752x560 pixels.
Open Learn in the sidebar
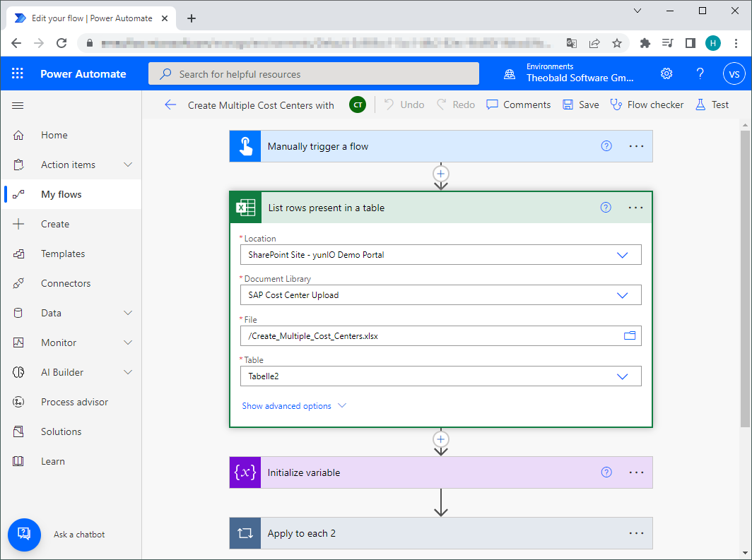pos(71,461)
